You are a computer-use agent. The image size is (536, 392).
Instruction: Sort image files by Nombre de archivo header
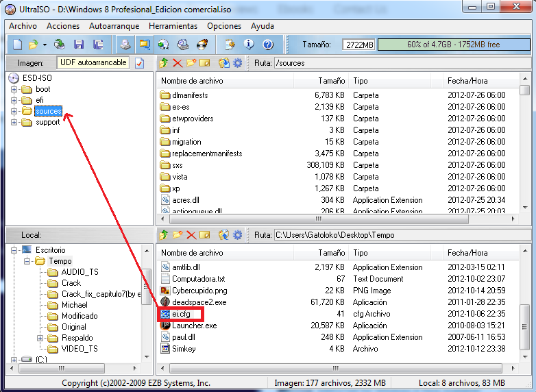pos(226,81)
